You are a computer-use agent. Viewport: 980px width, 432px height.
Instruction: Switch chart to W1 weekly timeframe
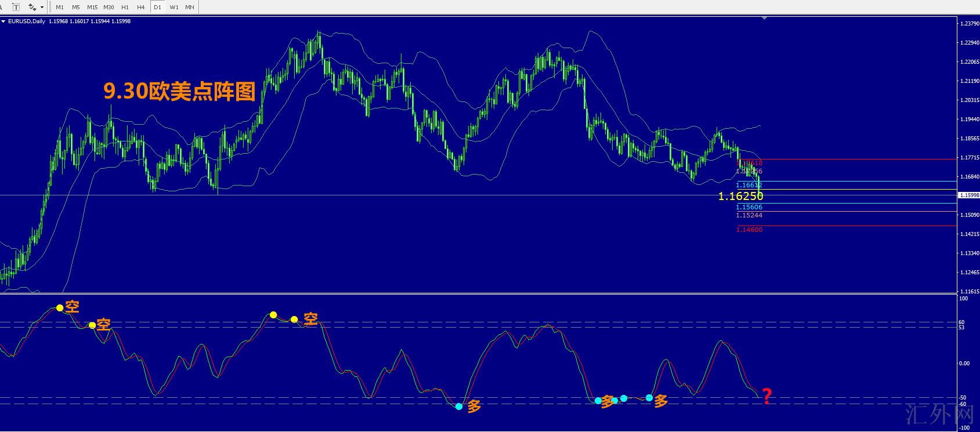pyautogui.click(x=173, y=8)
